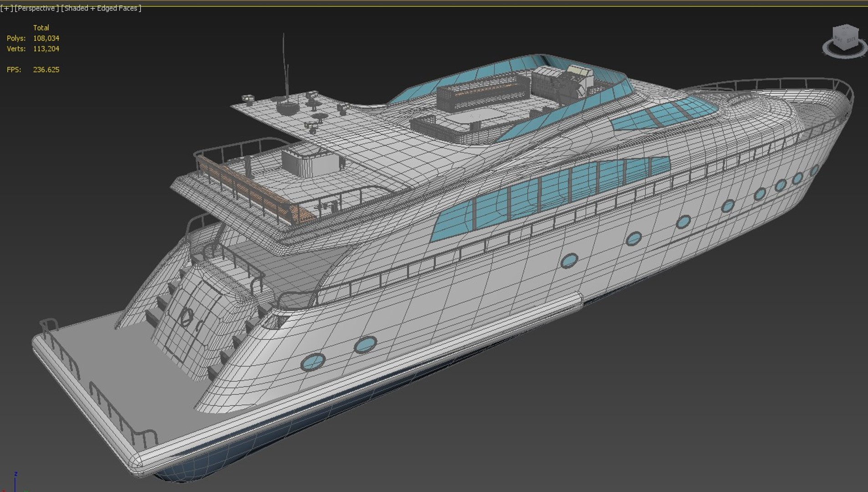This screenshot has width=868, height=492.
Task: Select the Total statistics header
Action: pyautogui.click(x=41, y=28)
